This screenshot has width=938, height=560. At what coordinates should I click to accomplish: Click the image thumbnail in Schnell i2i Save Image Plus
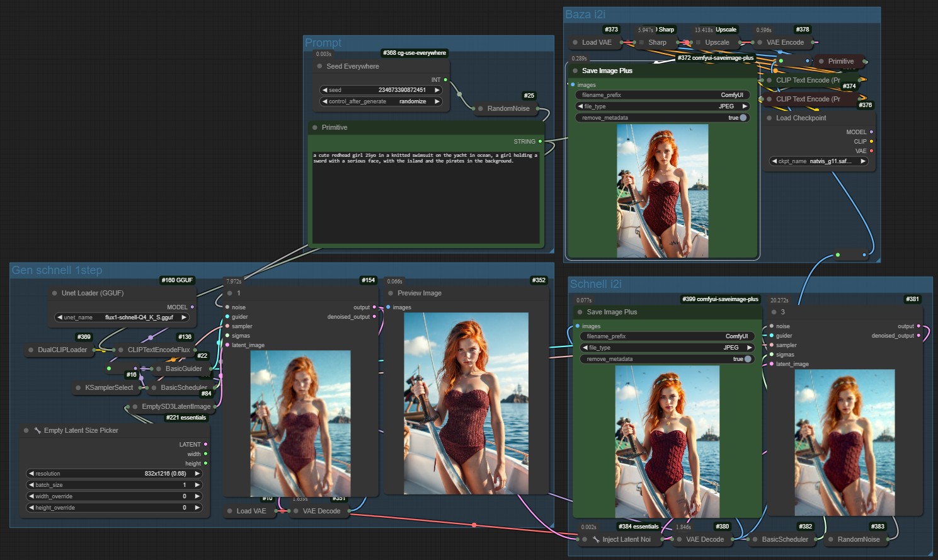click(667, 442)
